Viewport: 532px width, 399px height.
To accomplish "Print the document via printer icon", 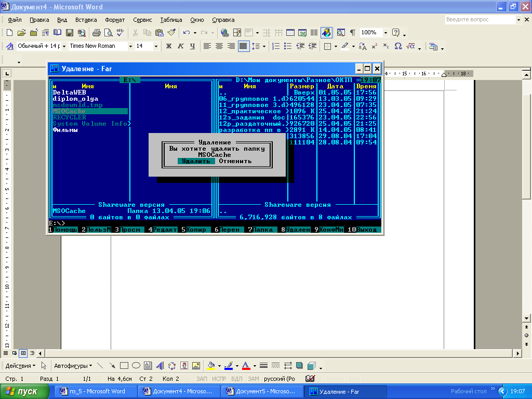I will [96, 33].
